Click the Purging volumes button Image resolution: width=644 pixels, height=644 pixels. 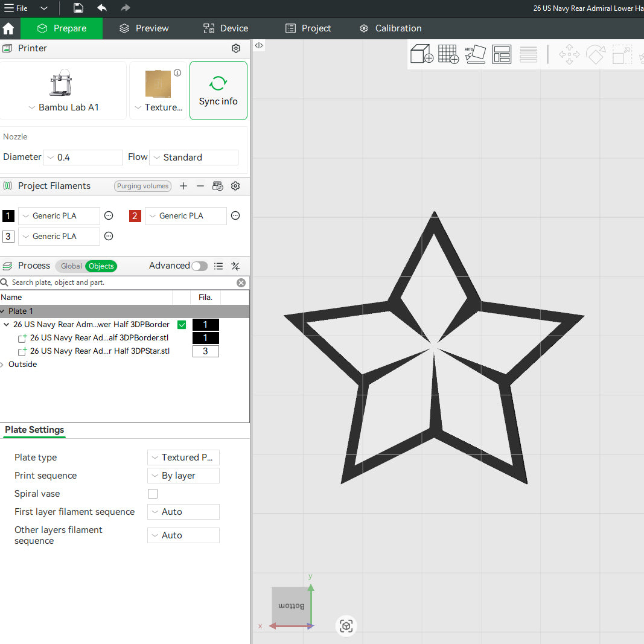click(x=142, y=186)
